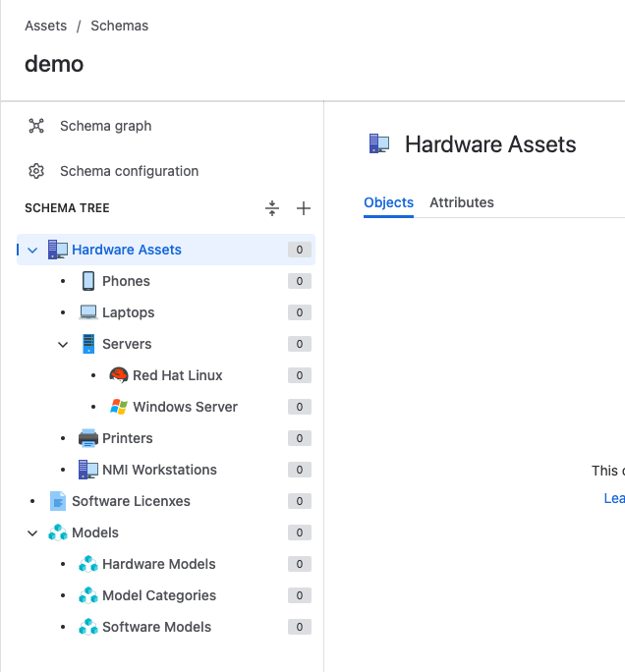Switch to the Objects tab
Screen dimensions: 625x672
(x=388, y=202)
